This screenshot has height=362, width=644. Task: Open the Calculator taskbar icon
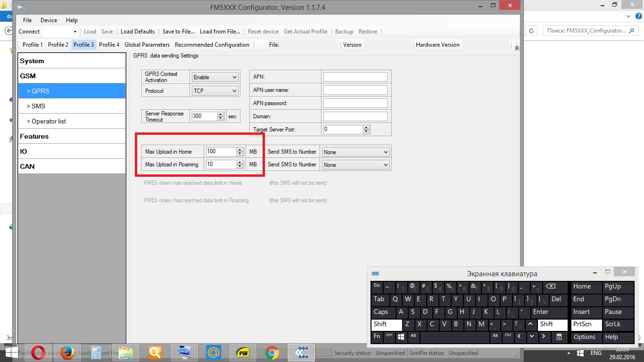[x=97, y=353]
